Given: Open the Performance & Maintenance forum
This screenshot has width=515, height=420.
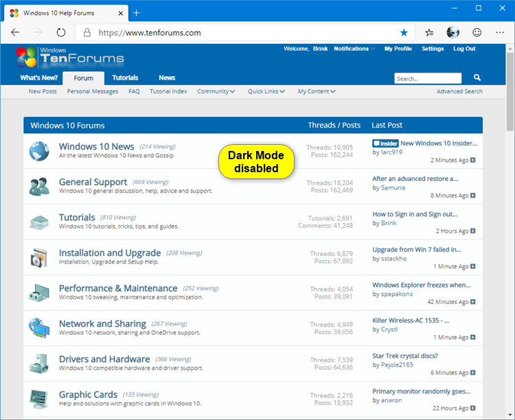Looking at the screenshot, I should point(118,288).
